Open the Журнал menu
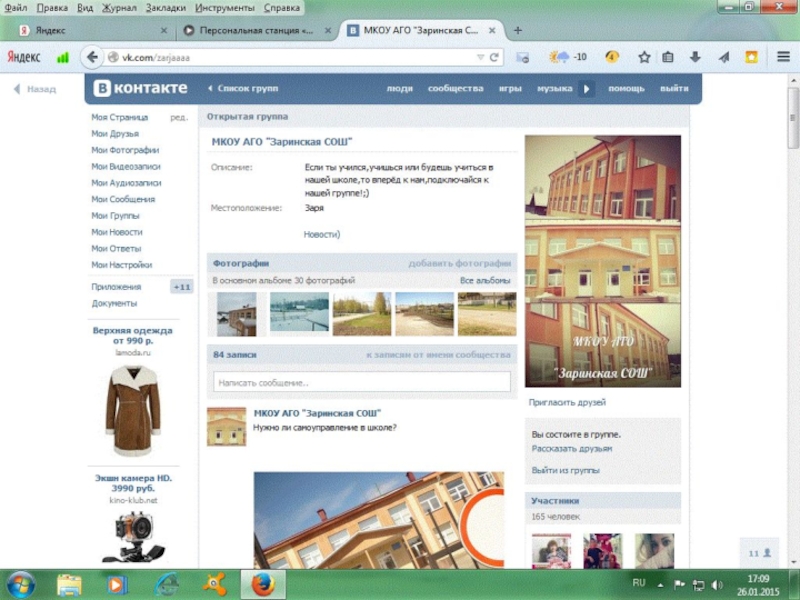The width and height of the screenshot is (800, 600). pyautogui.click(x=119, y=8)
